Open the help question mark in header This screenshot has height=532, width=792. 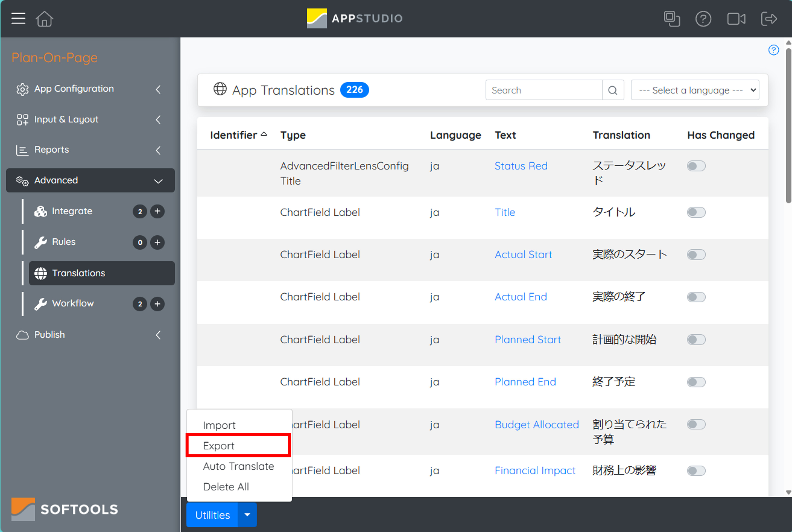point(703,19)
